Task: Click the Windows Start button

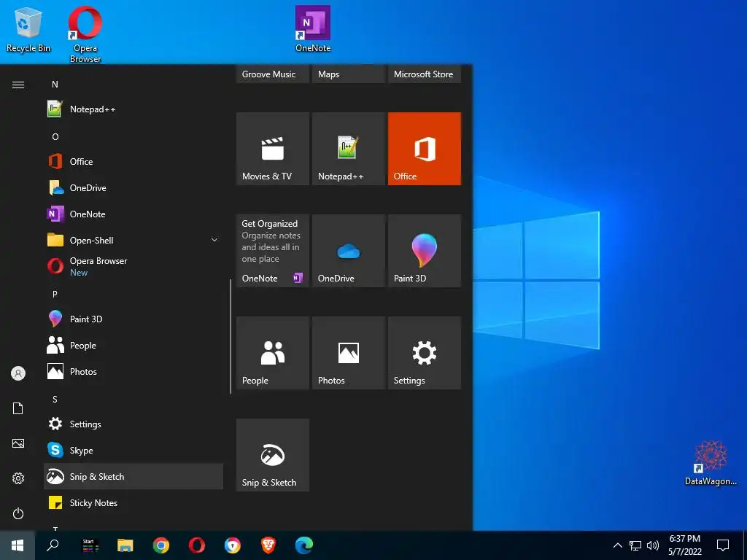Action: [x=18, y=545]
